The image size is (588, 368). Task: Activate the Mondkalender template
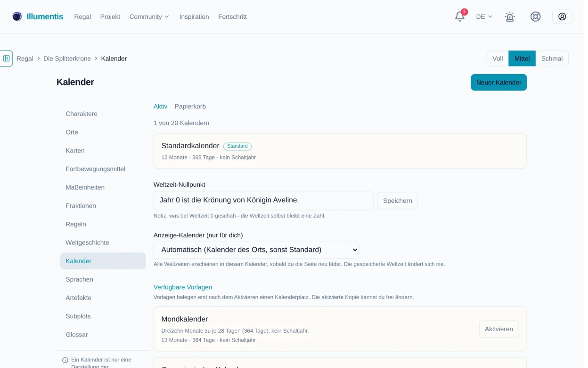click(499, 329)
